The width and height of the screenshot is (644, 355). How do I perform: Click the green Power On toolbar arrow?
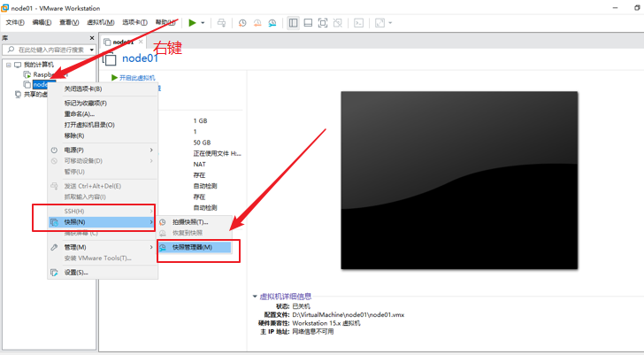coord(192,23)
